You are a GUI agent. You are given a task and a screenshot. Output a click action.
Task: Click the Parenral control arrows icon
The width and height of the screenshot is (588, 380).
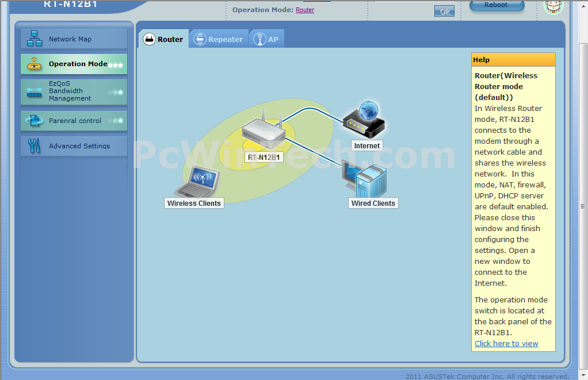(34, 120)
